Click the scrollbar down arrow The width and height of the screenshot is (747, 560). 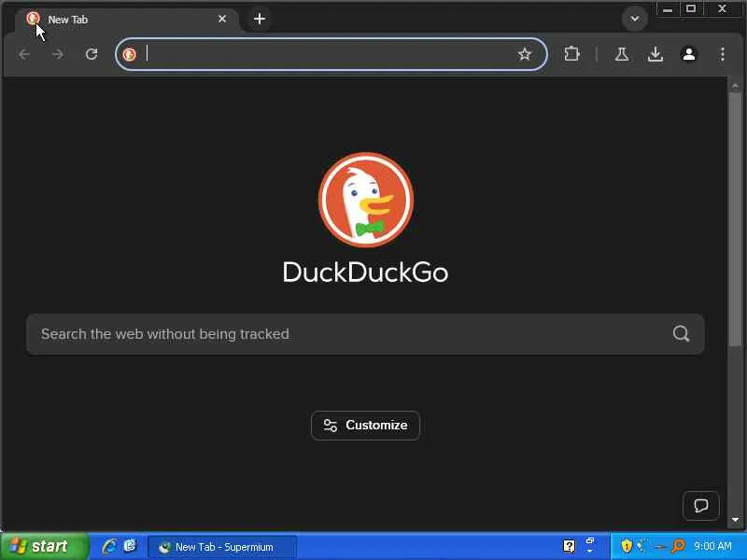click(x=735, y=520)
